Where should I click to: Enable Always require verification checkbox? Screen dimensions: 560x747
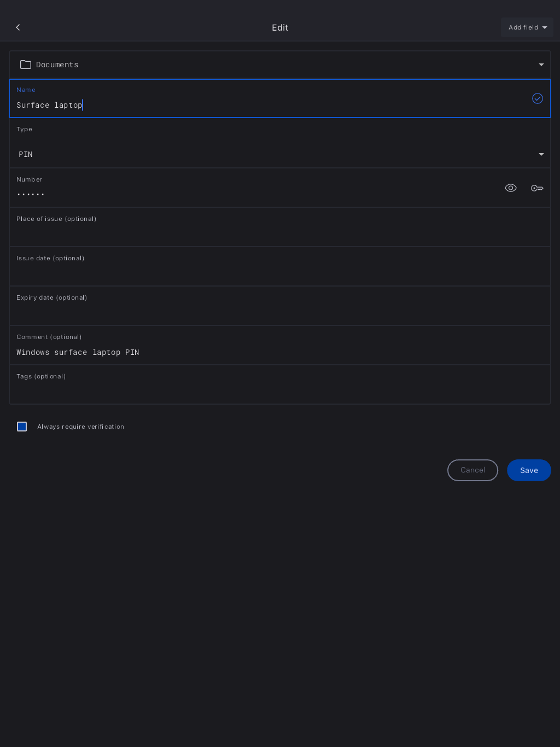click(22, 427)
